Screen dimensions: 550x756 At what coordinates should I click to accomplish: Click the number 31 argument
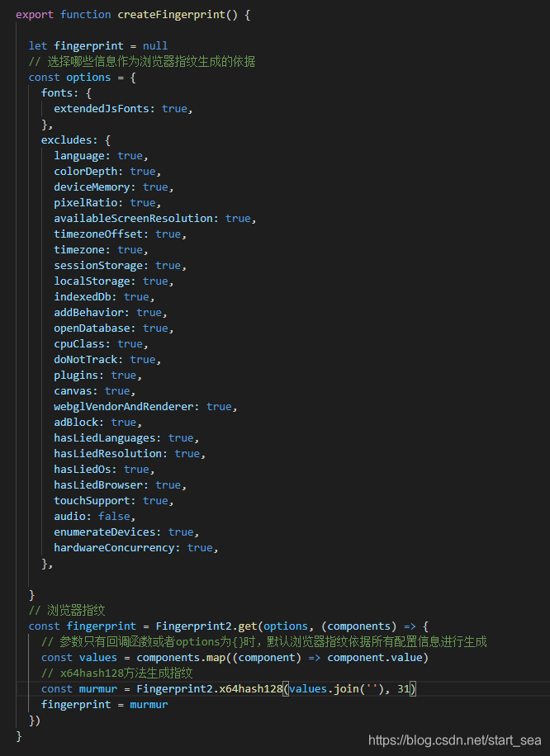point(402,688)
